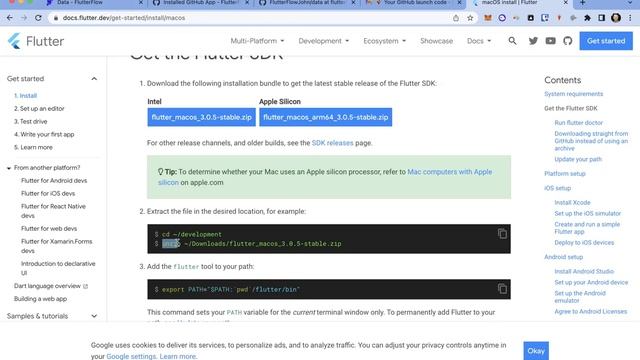Reload the page with refresh icon

(38, 18)
